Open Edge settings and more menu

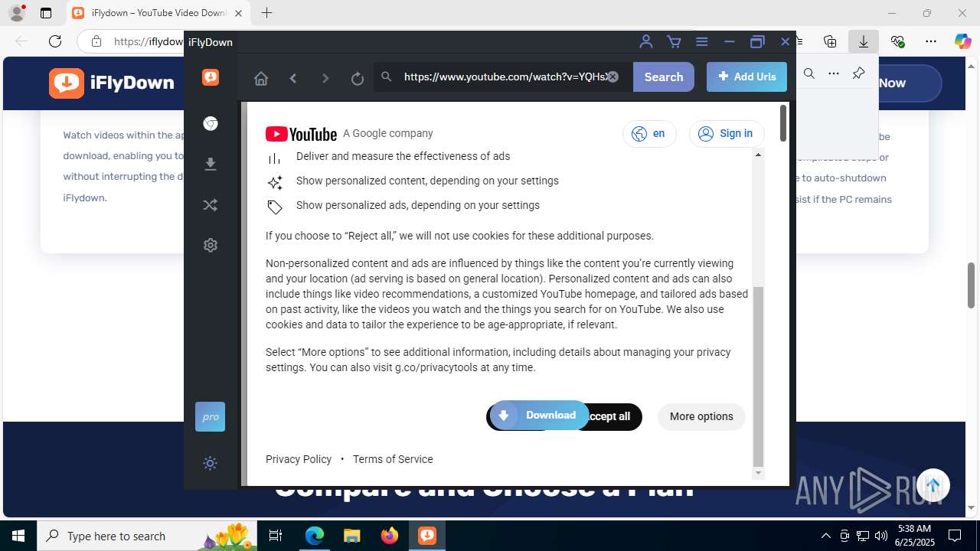click(x=931, y=41)
